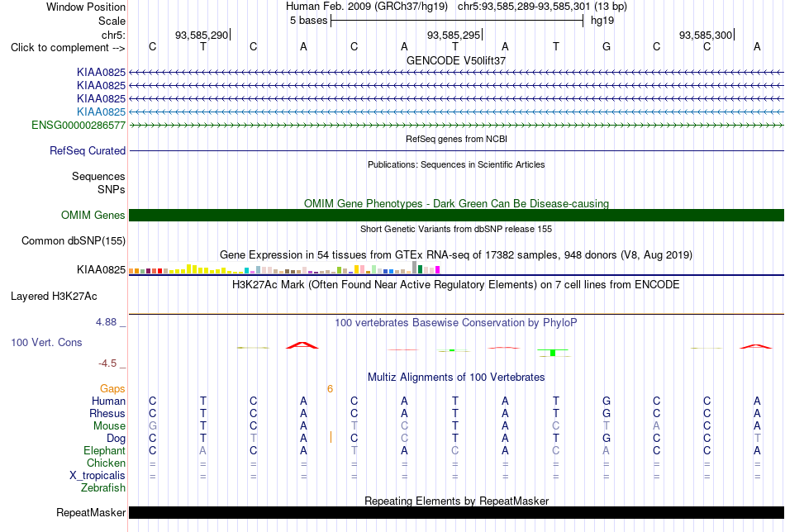Click the 'Click to complement -->' label

pos(68,48)
